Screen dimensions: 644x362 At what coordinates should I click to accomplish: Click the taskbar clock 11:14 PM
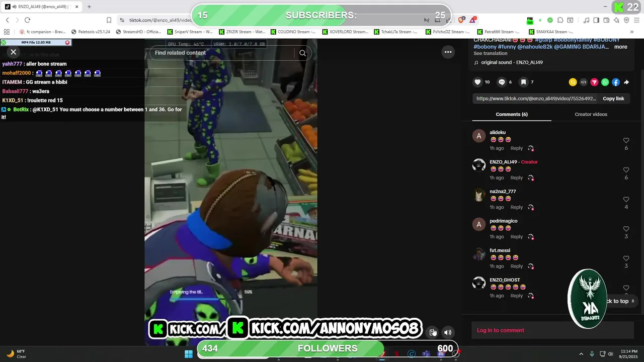(629, 354)
